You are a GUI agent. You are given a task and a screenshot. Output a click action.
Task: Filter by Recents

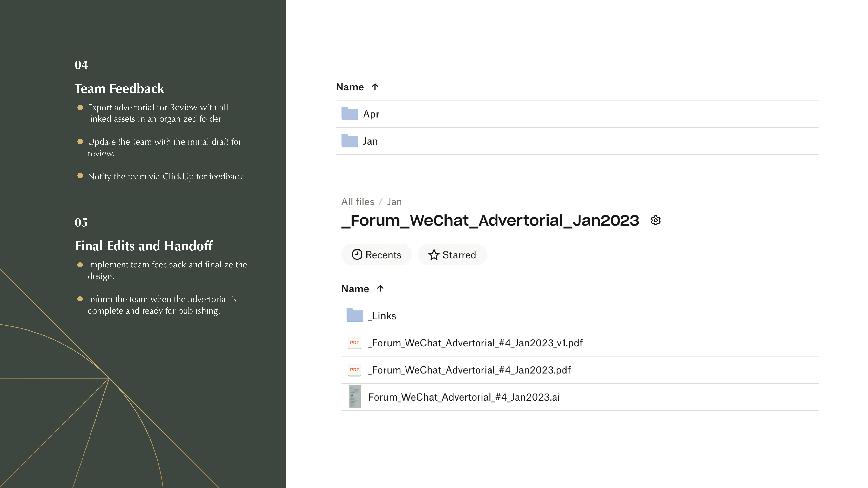click(x=376, y=255)
